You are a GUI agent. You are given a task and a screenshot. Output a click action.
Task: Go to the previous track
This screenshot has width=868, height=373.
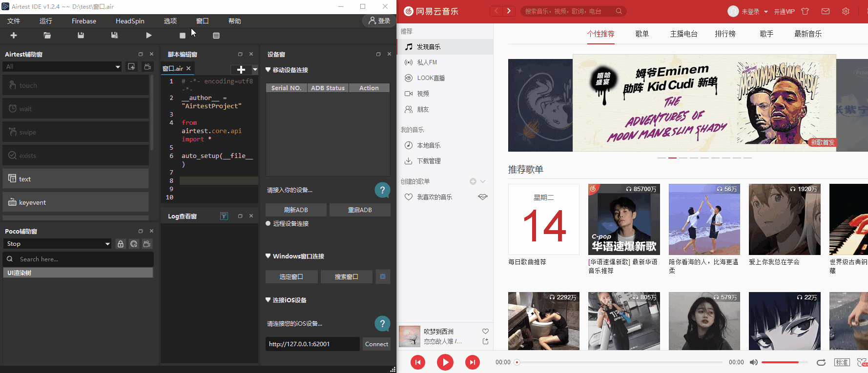(417, 362)
